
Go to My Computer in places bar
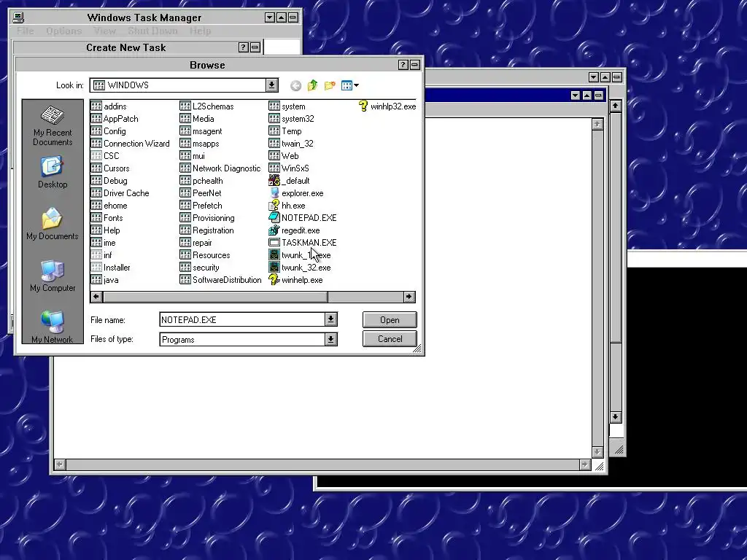coord(53,276)
